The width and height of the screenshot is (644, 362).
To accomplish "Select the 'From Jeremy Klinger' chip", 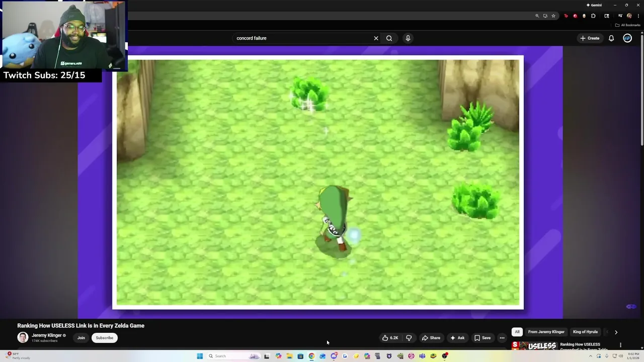I will click(x=546, y=332).
